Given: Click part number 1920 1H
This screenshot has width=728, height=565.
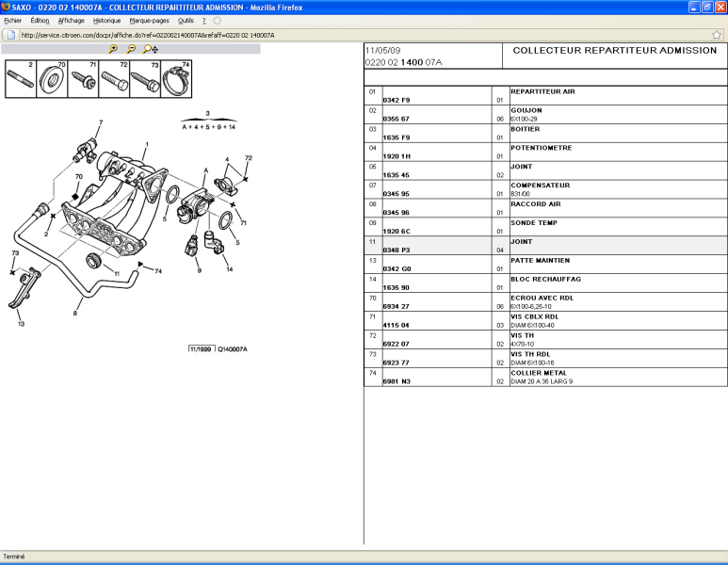Looking at the screenshot, I should 396,156.
